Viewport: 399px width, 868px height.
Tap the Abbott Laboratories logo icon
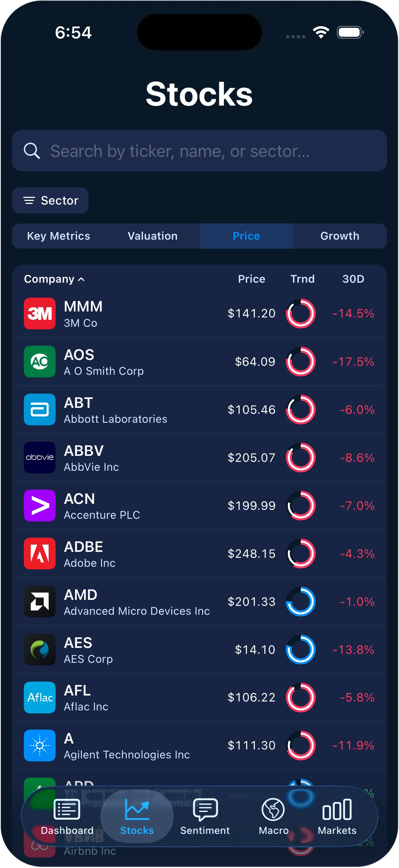click(39, 410)
